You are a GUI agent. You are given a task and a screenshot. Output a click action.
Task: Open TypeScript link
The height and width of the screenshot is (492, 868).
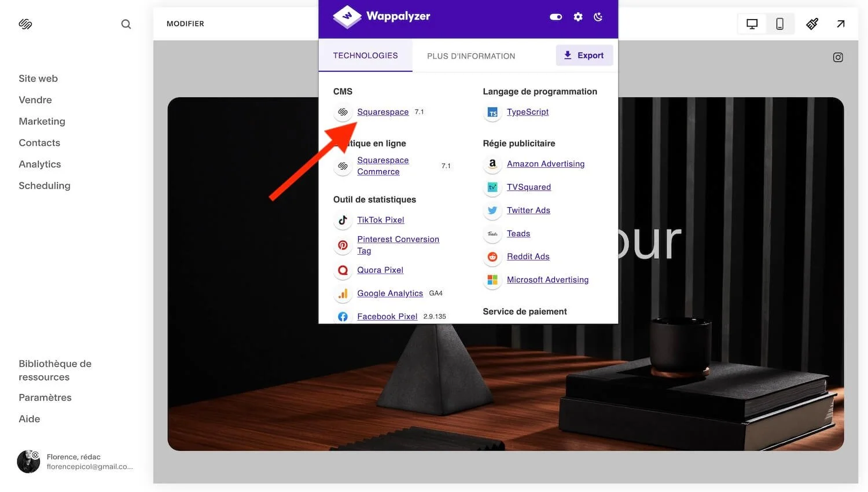(528, 112)
